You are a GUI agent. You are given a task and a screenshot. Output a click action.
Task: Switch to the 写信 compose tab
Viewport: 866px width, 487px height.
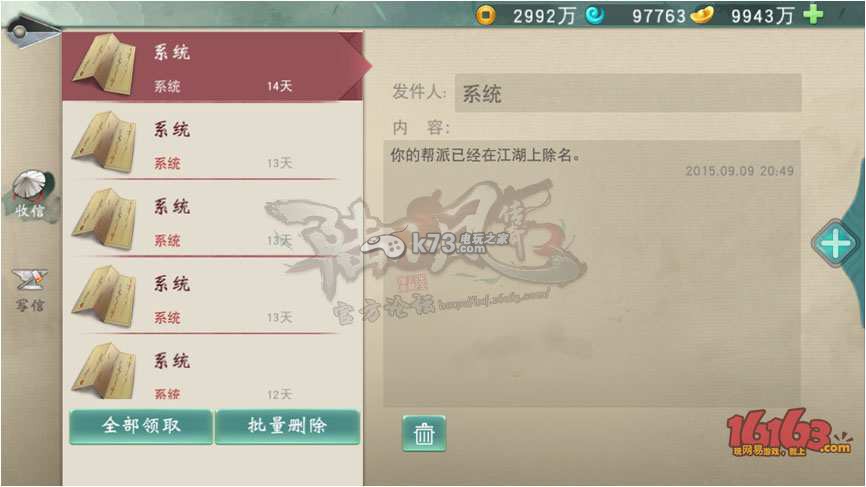click(30, 290)
